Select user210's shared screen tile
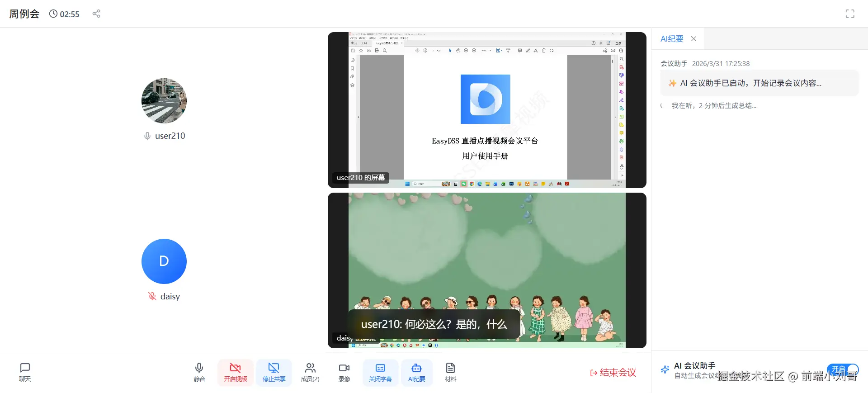Image resolution: width=868 pixels, height=393 pixels. [x=487, y=110]
